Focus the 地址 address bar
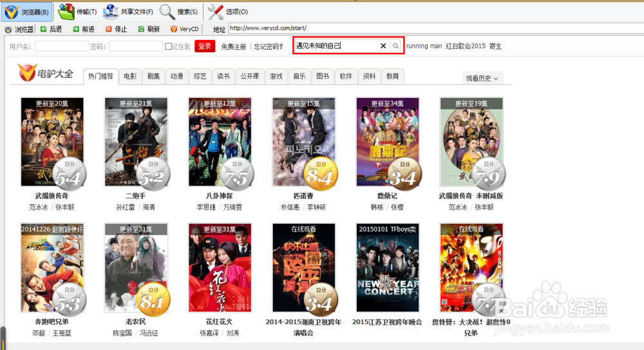This screenshot has width=644, height=350. [x=435, y=28]
